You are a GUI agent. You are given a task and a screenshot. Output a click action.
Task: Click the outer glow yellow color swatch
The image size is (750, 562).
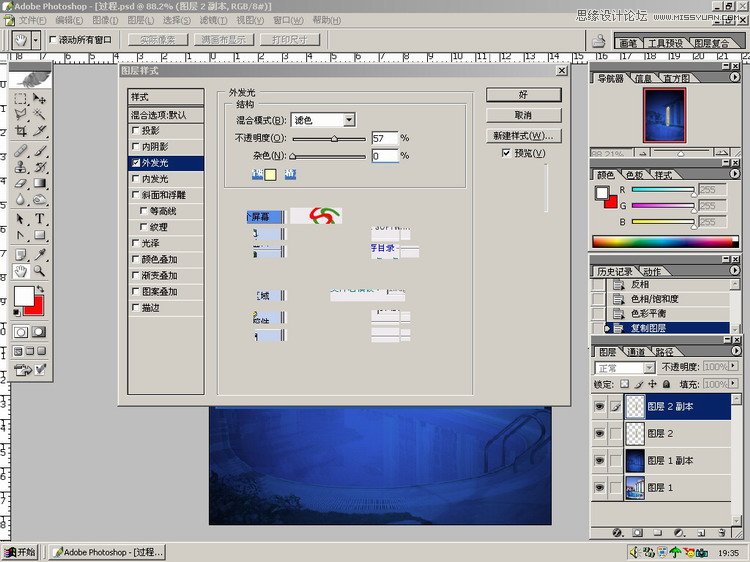coord(270,175)
